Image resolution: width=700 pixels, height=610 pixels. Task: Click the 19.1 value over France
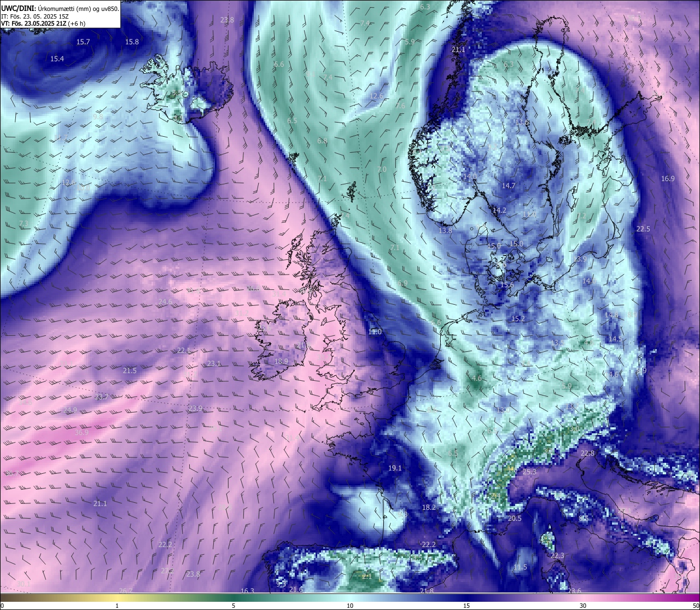(395, 468)
